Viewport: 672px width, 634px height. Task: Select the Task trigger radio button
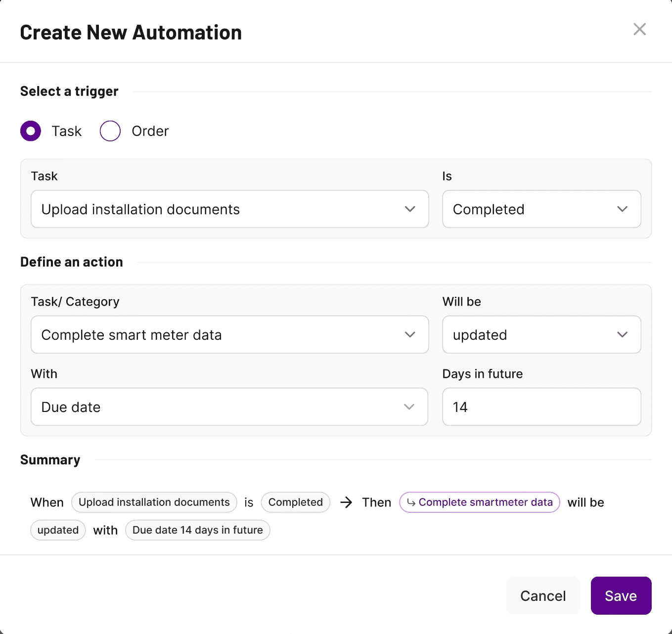click(31, 131)
